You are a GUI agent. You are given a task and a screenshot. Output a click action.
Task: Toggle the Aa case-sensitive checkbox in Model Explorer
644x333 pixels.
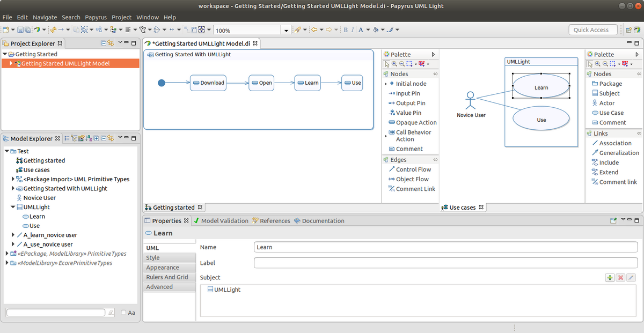(x=124, y=313)
